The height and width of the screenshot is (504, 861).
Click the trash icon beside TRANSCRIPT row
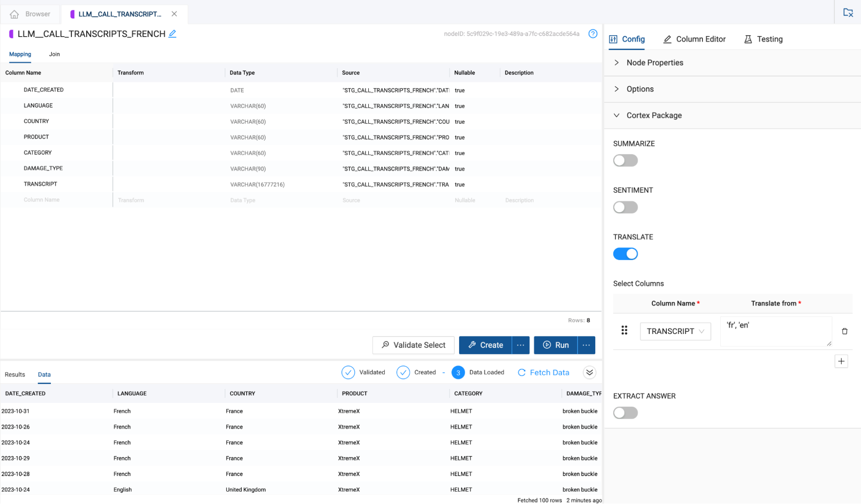[844, 331]
